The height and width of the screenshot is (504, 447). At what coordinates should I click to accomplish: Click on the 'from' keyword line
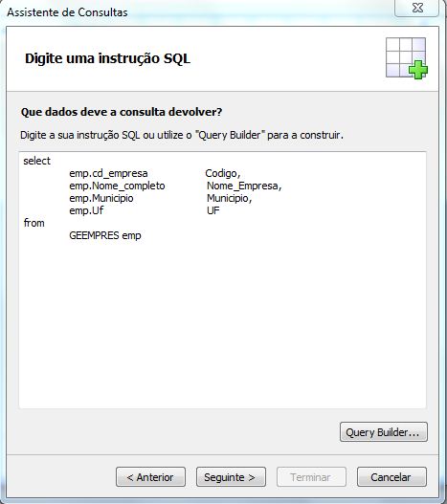34,223
